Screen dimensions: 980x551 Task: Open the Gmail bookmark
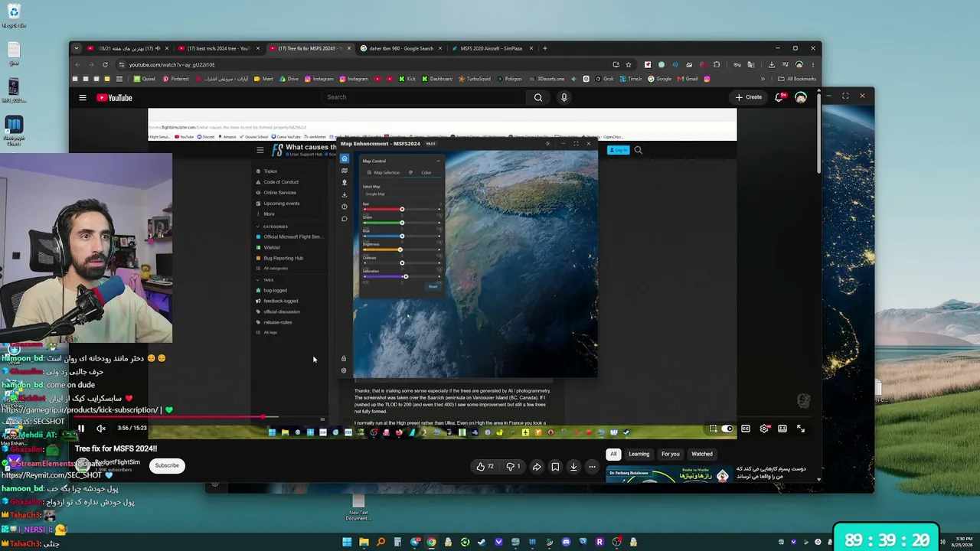point(688,79)
